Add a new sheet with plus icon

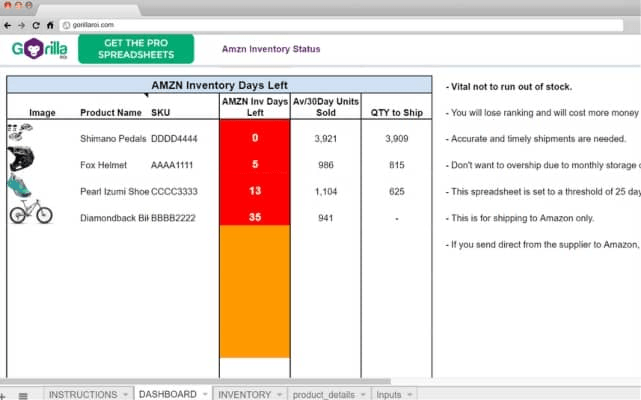point(2,396)
